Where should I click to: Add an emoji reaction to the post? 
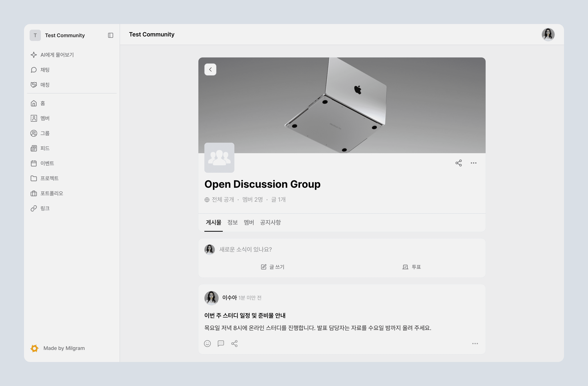coord(207,343)
